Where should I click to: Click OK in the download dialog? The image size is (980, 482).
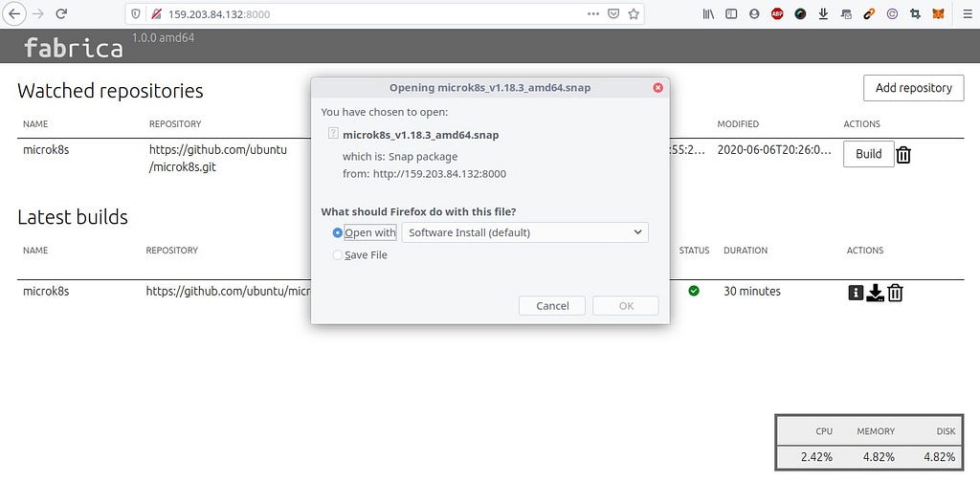click(x=626, y=306)
